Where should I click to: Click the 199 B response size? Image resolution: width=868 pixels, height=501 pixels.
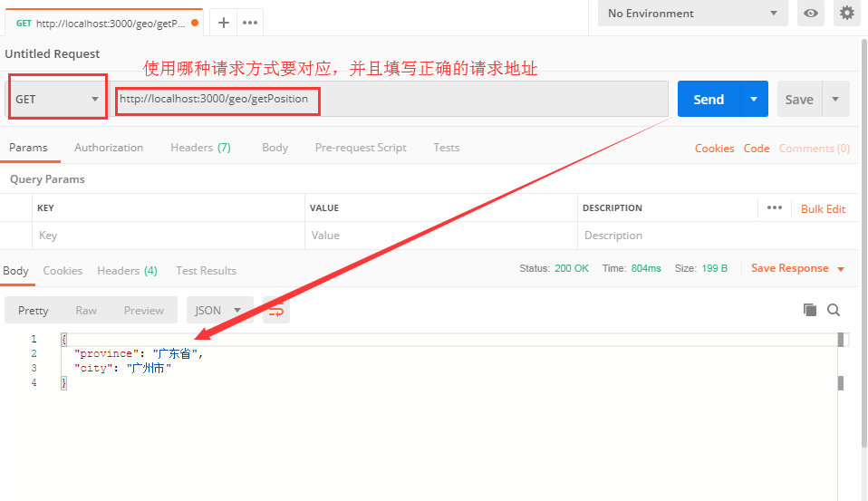pyautogui.click(x=714, y=268)
